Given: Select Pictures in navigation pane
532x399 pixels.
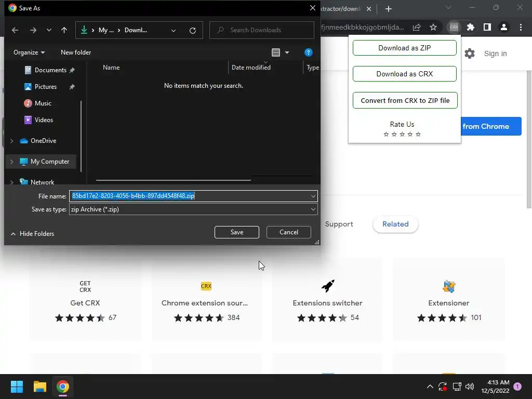Looking at the screenshot, I should (x=41, y=87).
